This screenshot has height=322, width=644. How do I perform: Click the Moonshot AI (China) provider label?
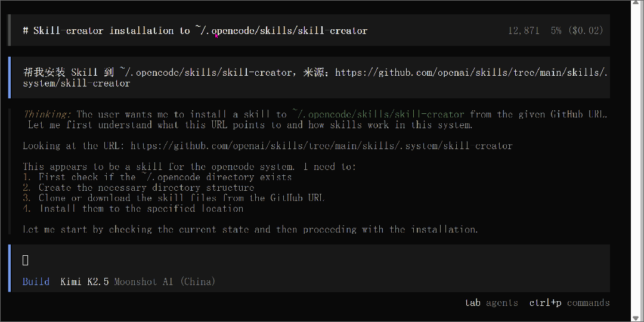pyautogui.click(x=165, y=281)
